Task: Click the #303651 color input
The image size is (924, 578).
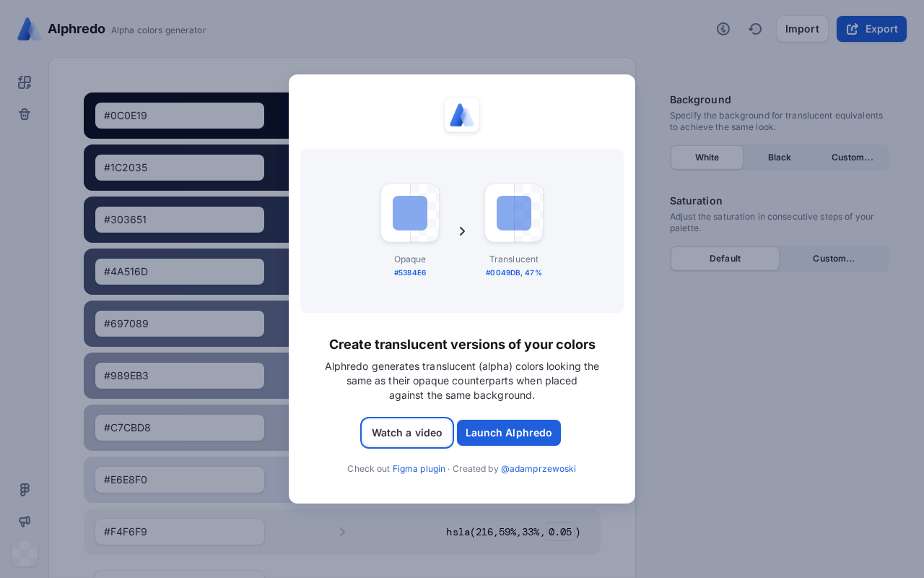Action: tap(180, 220)
